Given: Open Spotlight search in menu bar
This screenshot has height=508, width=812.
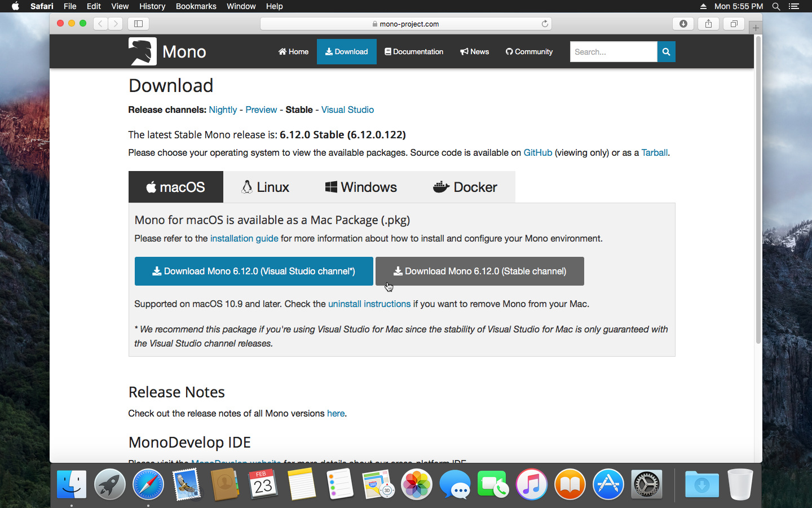Looking at the screenshot, I should [x=776, y=6].
